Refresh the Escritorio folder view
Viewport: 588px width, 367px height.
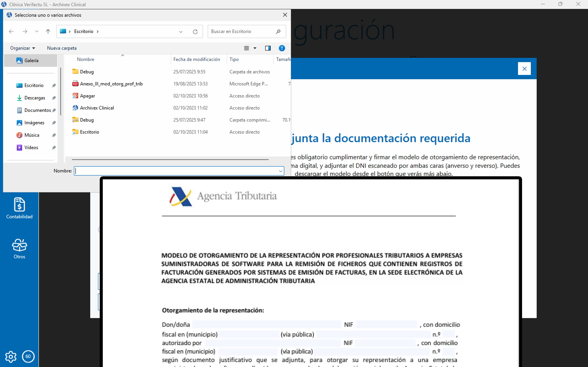196,31
